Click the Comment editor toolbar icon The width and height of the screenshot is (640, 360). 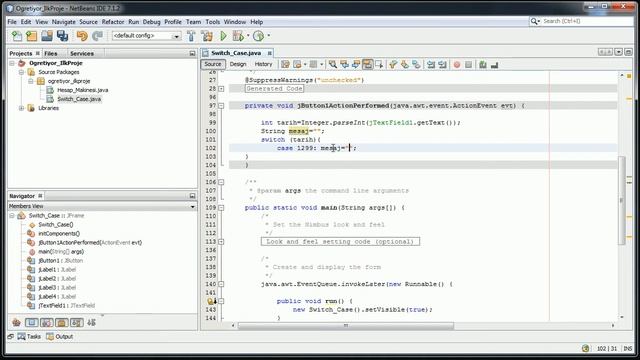pos(483,64)
